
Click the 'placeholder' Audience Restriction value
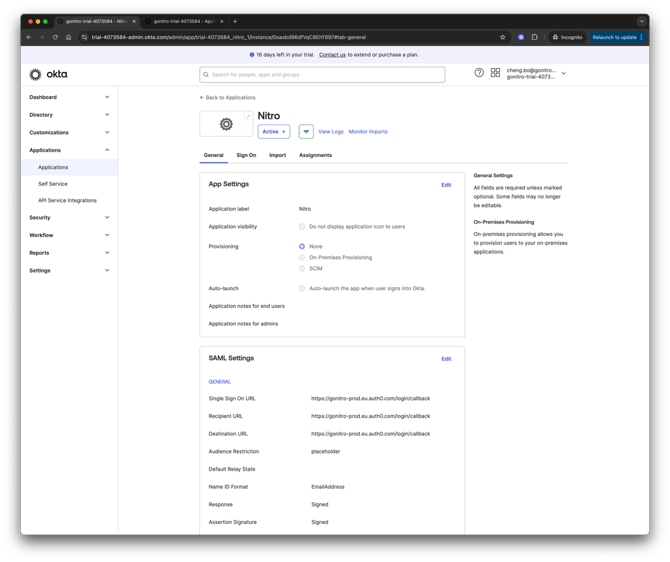coord(326,451)
